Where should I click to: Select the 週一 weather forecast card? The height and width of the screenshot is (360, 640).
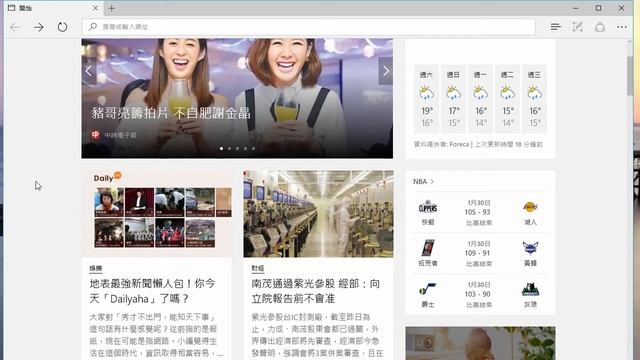click(x=480, y=99)
